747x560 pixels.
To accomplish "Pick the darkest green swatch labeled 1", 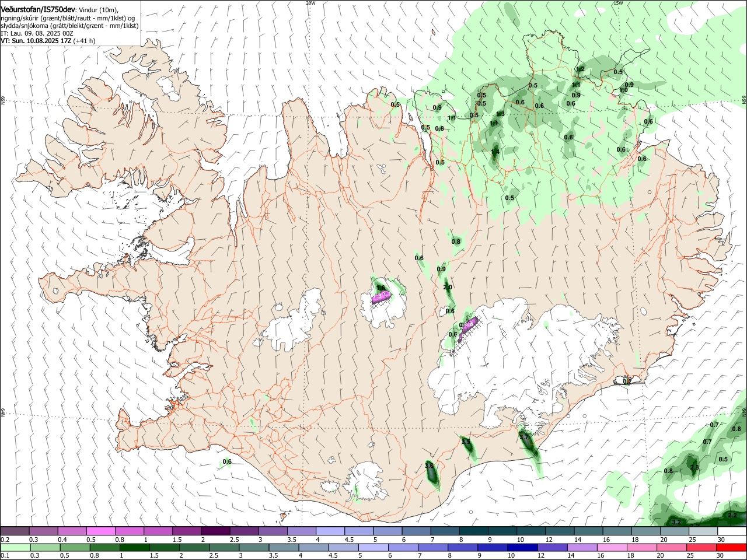I will [x=135, y=548].
